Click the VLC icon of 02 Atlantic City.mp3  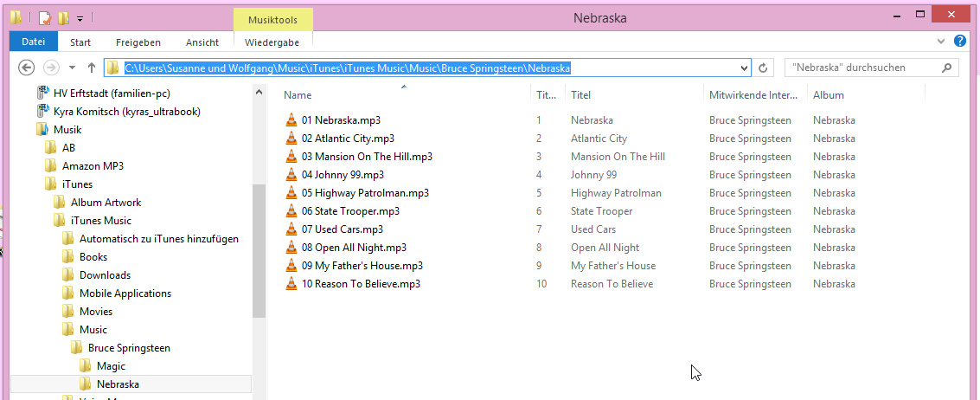tap(291, 139)
